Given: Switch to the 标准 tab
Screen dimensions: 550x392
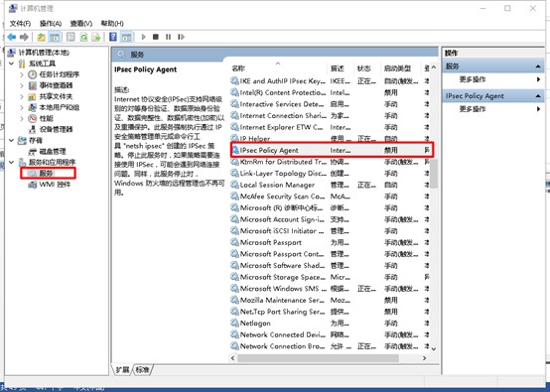Looking at the screenshot, I should click(142, 369).
